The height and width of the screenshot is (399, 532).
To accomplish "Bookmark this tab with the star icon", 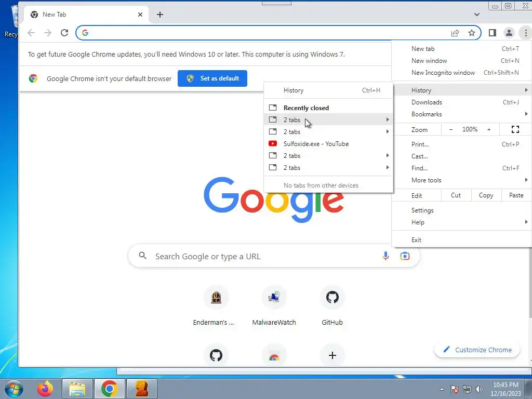I will click(472, 33).
